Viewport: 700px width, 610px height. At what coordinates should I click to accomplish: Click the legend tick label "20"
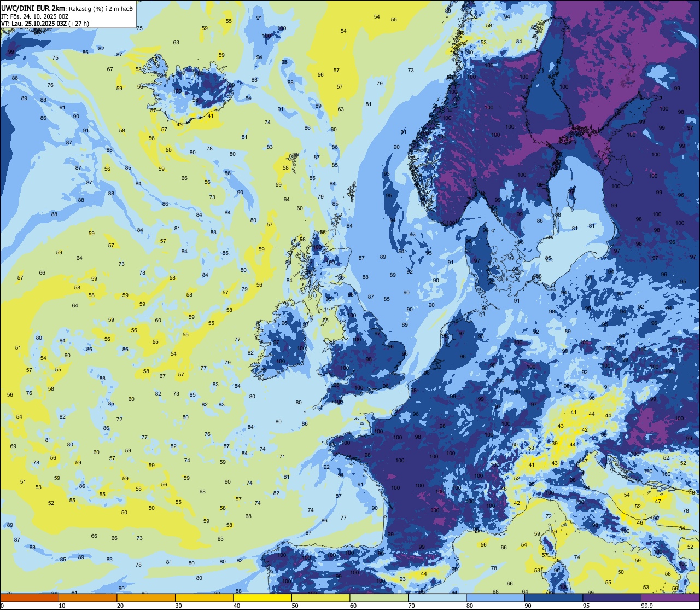pyautogui.click(x=120, y=605)
